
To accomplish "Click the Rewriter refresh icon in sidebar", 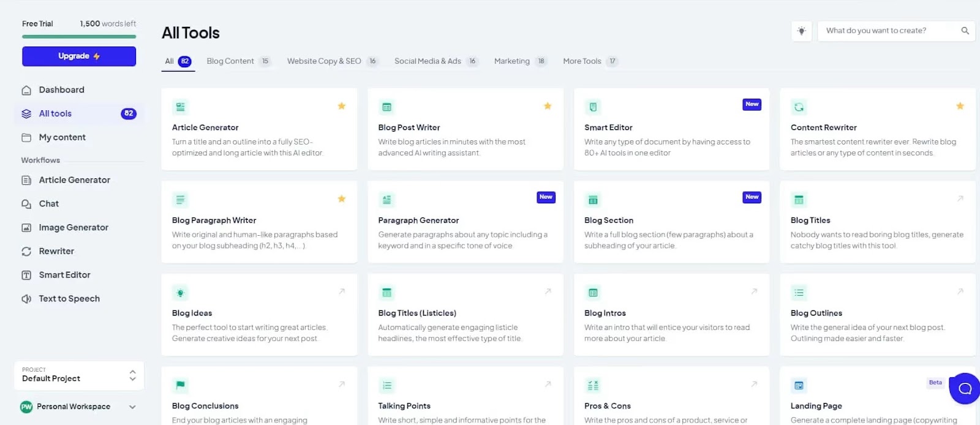I will 26,252.
